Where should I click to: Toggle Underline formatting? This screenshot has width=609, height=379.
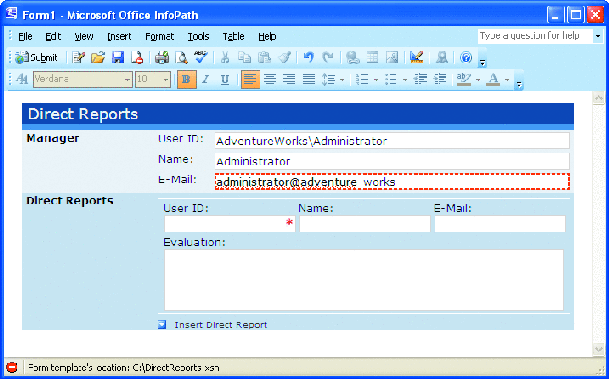[x=224, y=79]
